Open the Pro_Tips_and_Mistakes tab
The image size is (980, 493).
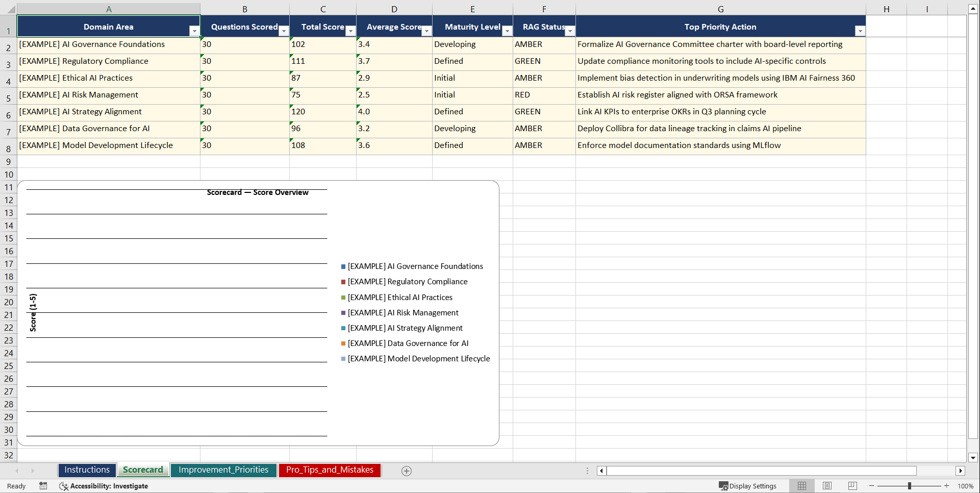point(330,470)
